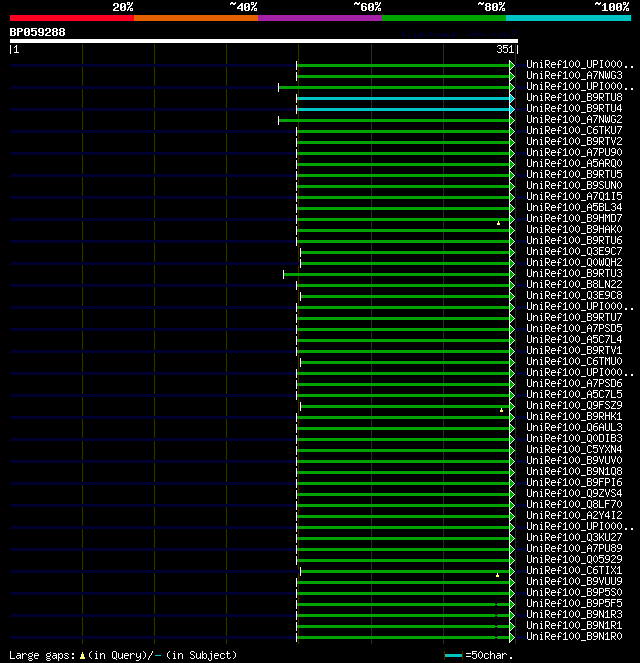The height and width of the screenshot is (663, 640).
Task: Select the UniRef100_B8LN22 label
Action: point(574,284)
